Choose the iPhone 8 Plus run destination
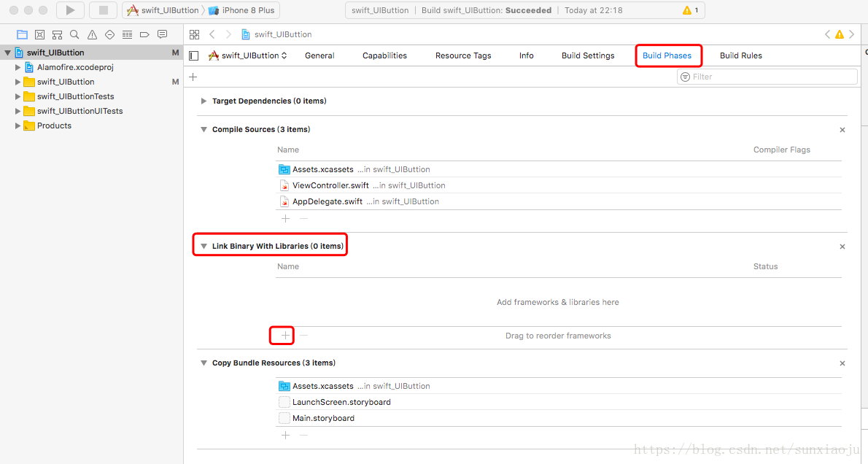This screenshot has width=868, height=464. click(x=242, y=10)
